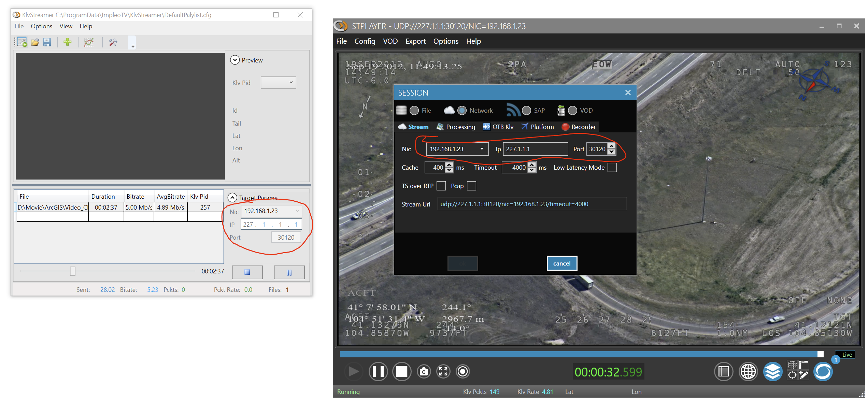Click the KlvStreamer playback position slider handle
The height and width of the screenshot is (399, 868).
click(73, 271)
